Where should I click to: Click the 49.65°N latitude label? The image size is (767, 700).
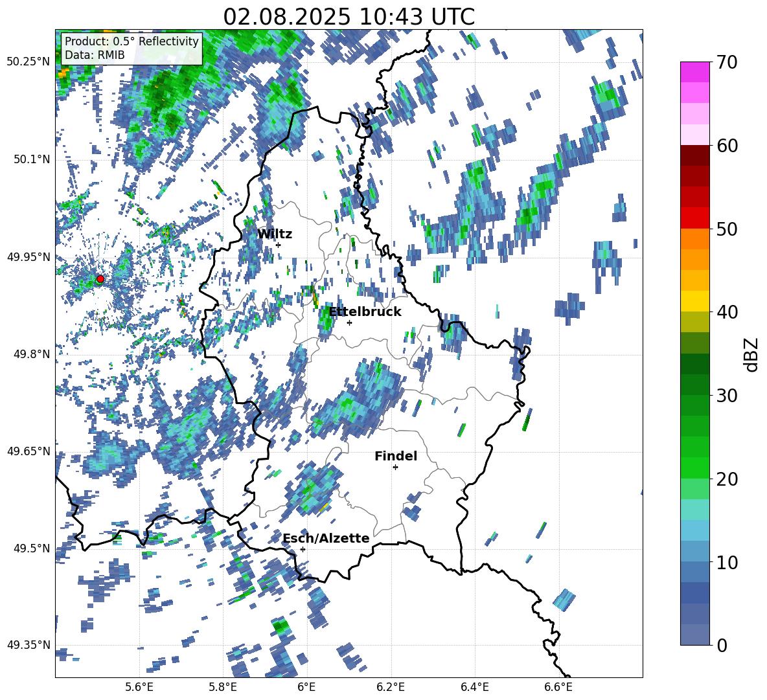(x=29, y=451)
